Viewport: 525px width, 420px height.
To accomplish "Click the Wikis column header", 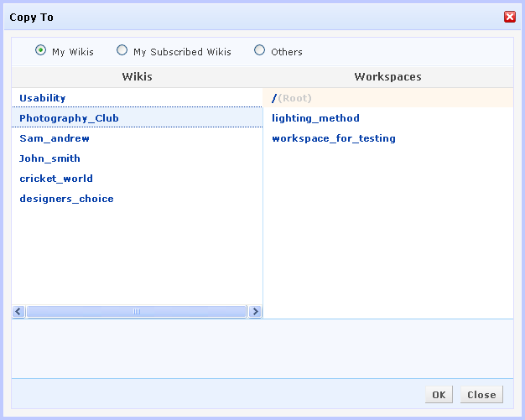I will (x=137, y=76).
